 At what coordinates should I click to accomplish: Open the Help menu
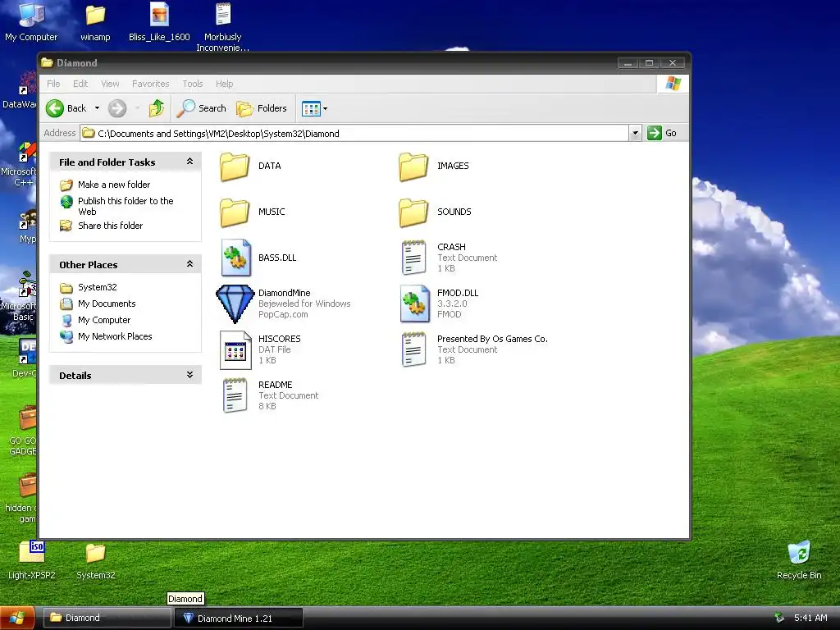click(x=225, y=84)
